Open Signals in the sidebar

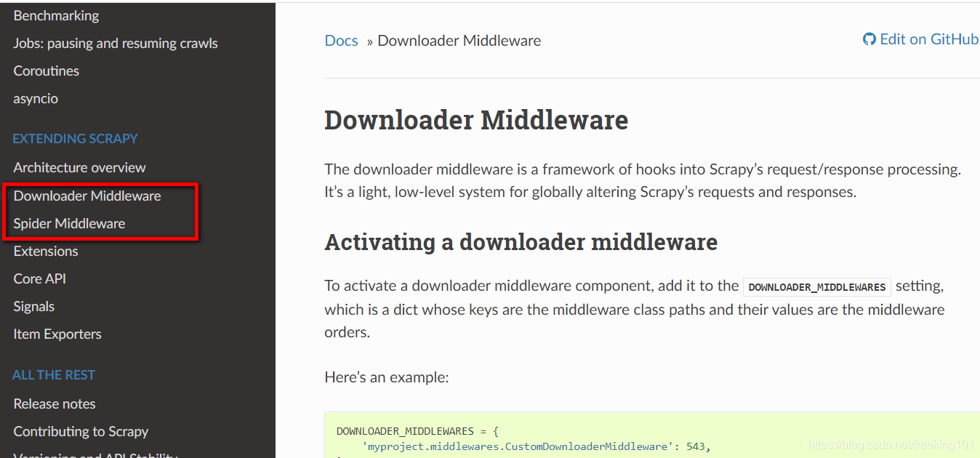click(34, 306)
